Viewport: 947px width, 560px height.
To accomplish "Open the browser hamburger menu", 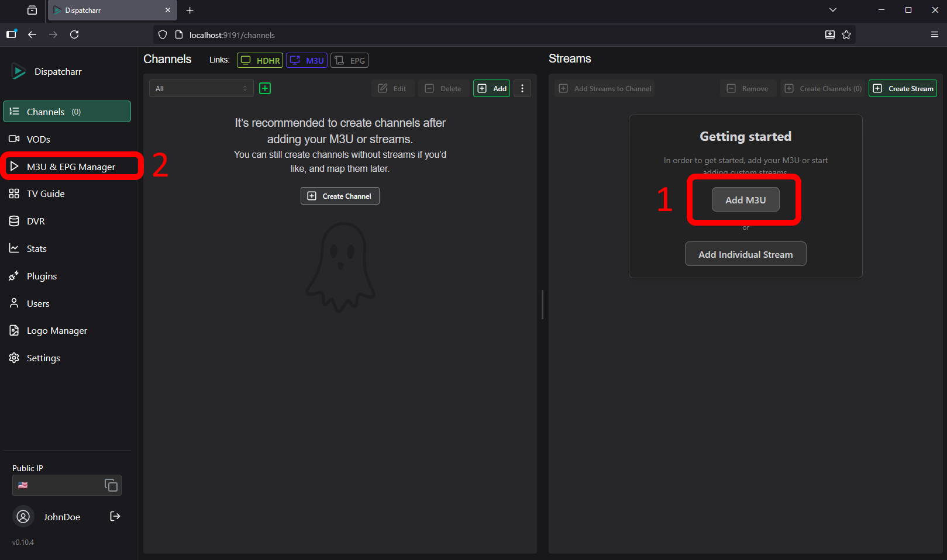I will [935, 34].
